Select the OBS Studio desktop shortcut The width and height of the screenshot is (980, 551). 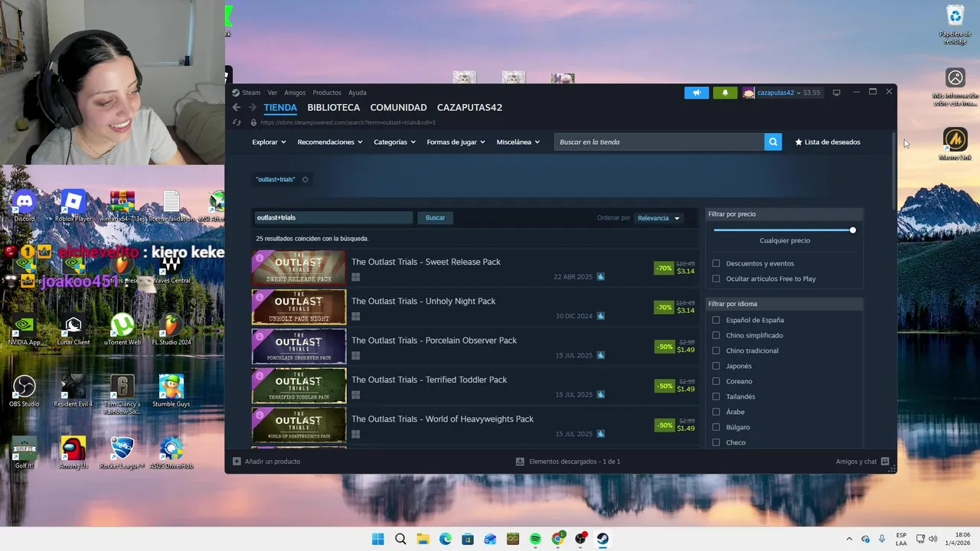tap(24, 392)
